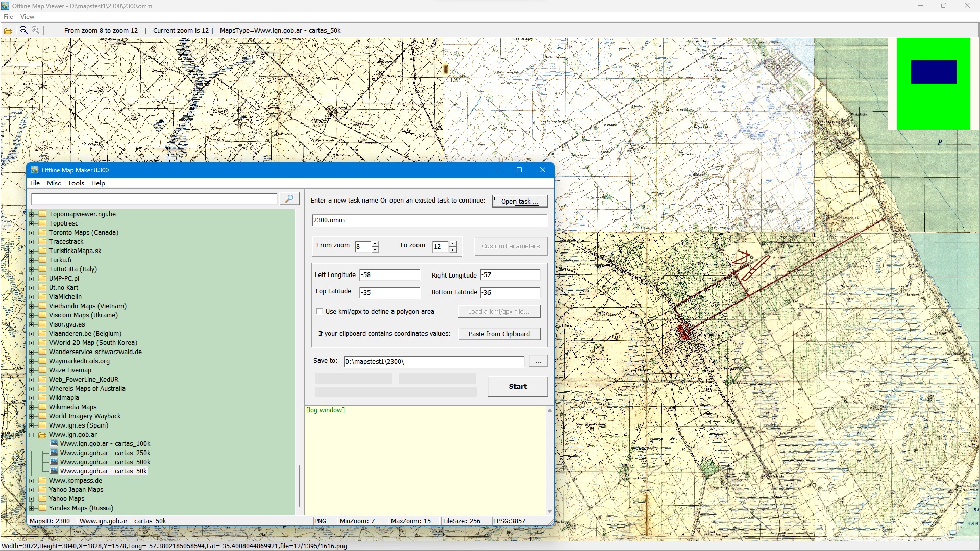Expand the Yahoo Maps tree node
This screenshot has width=980, height=551.
click(x=32, y=499)
